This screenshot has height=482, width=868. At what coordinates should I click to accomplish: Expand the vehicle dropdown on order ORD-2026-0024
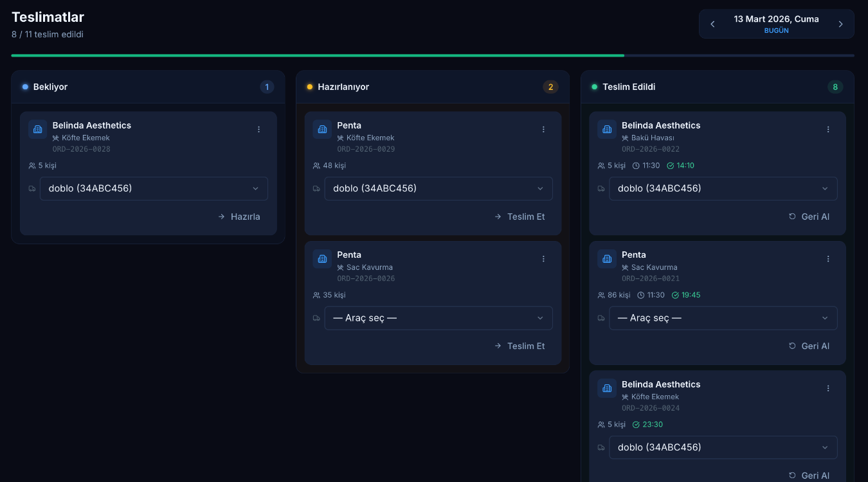click(723, 447)
